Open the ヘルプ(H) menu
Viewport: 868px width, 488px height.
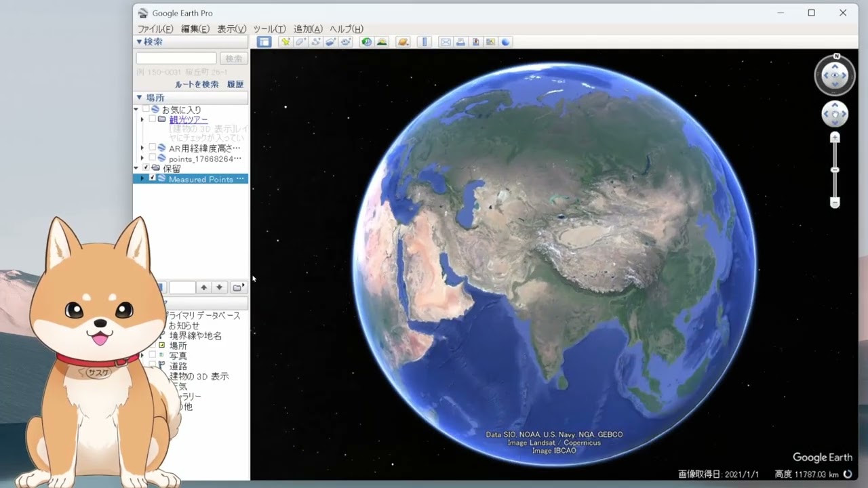347,29
